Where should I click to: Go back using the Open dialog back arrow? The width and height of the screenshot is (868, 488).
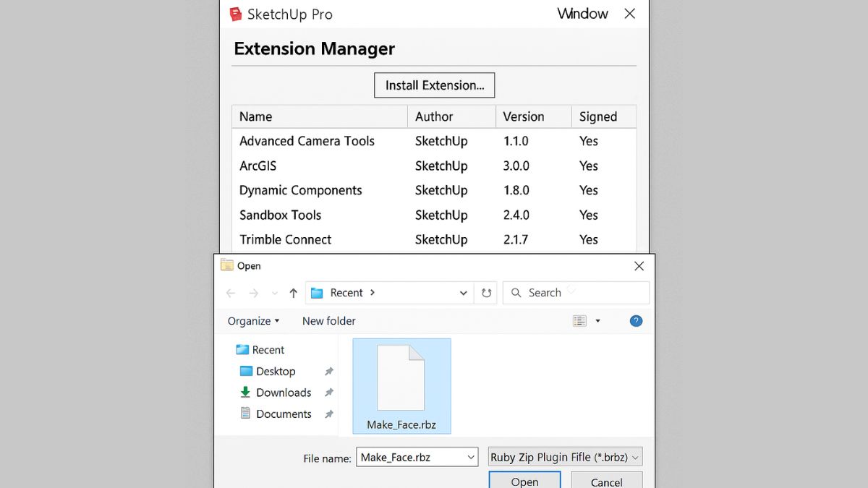click(x=231, y=293)
